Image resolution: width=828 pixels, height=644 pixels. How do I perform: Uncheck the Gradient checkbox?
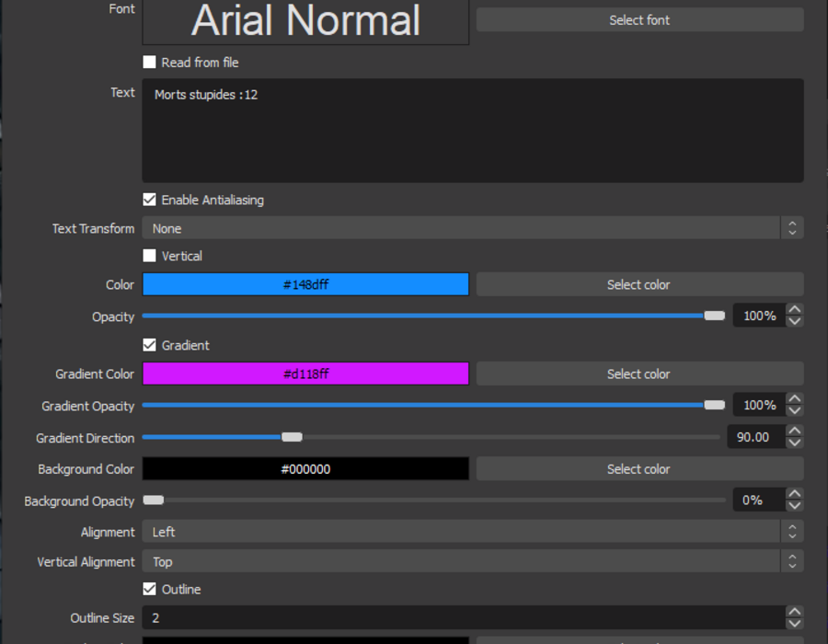click(149, 345)
